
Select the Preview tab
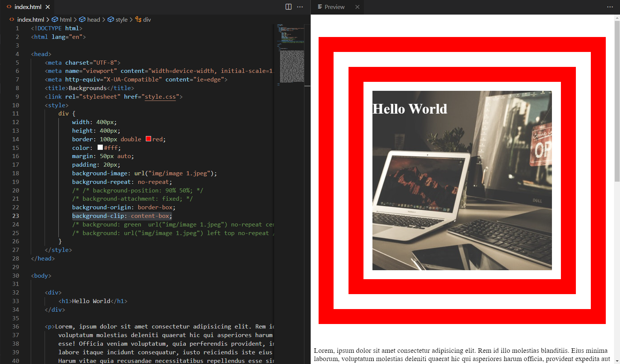point(334,7)
